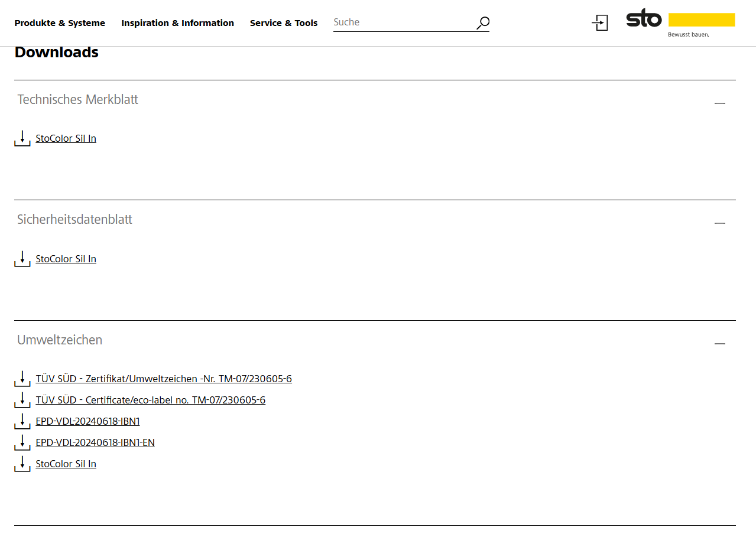Click download icon for EPD-VDL-20240618-IBN1-EN
The height and width of the screenshot is (534, 756).
(x=22, y=443)
